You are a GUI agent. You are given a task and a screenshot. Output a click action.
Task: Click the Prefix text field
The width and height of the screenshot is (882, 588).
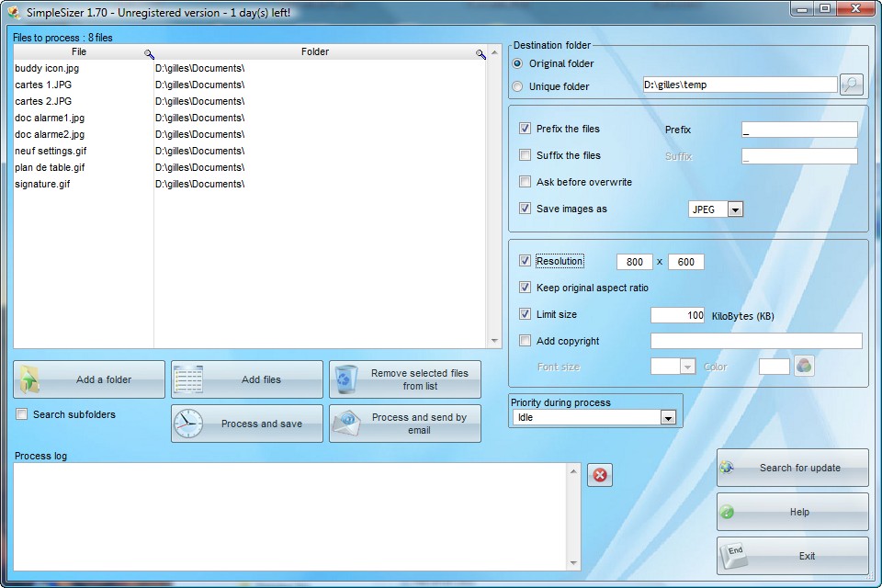[x=799, y=130]
